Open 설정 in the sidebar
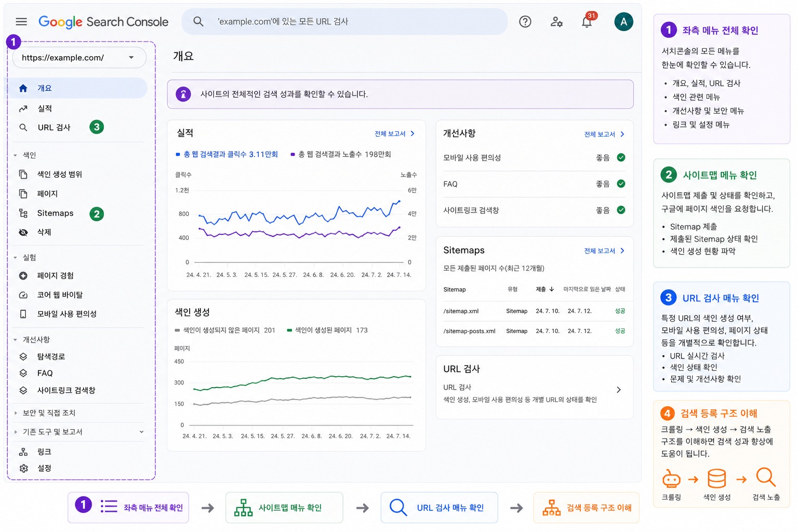The height and width of the screenshot is (532, 798). 44,468
